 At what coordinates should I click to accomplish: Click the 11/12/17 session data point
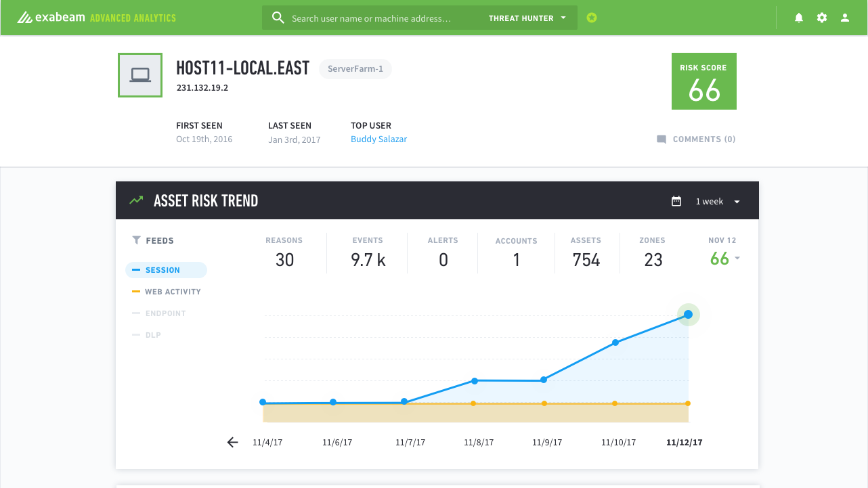pyautogui.click(x=688, y=314)
